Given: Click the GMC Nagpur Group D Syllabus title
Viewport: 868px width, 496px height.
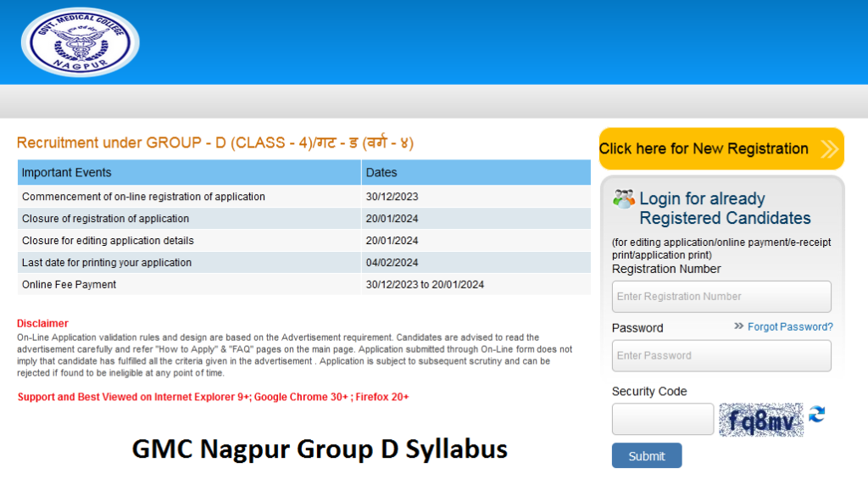Looking at the screenshot, I should click(320, 449).
